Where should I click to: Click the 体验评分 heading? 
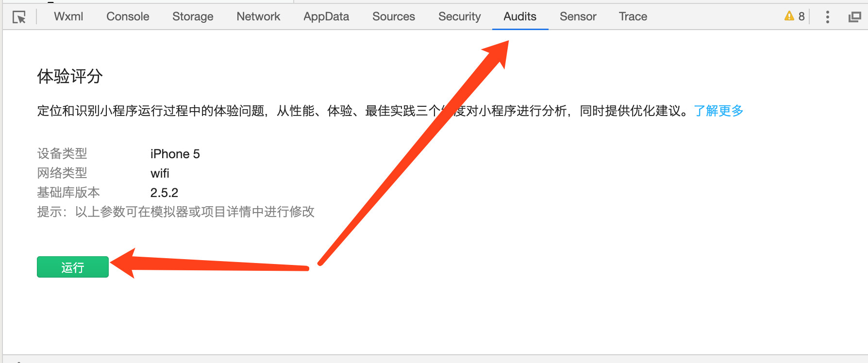click(70, 76)
